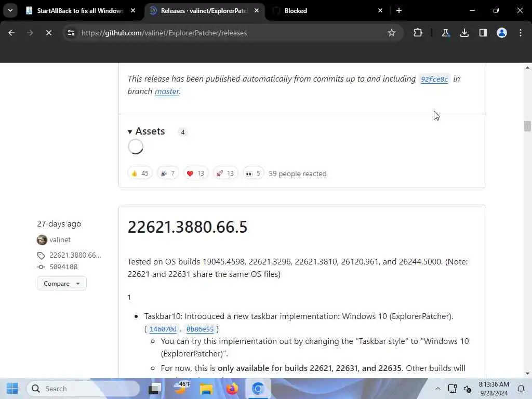Open commit 0b86e55 link
Screen dimensions: 532x399
200,329
